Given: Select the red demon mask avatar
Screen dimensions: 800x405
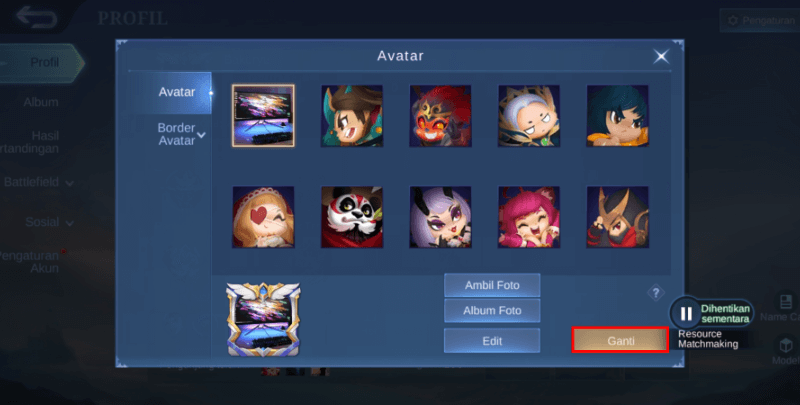Looking at the screenshot, I should (x=440, y=116).
